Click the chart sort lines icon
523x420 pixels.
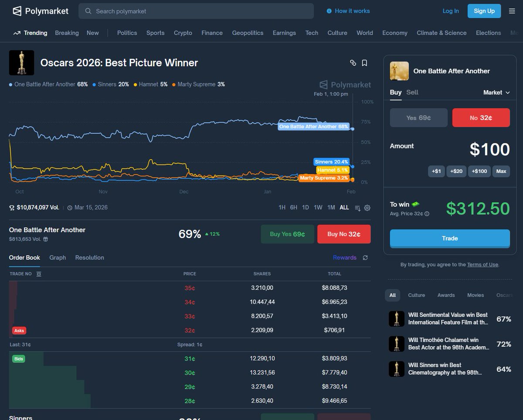(x=357, y=208)
